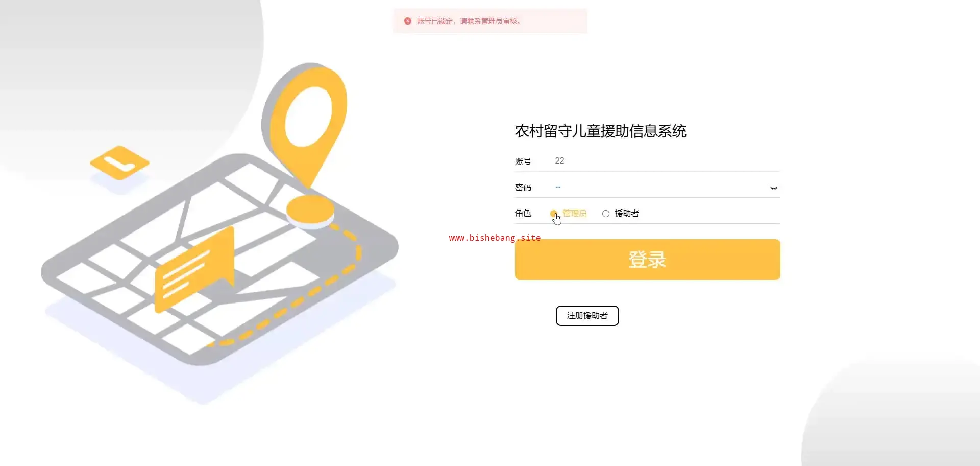
Task: Click the 密码 field label
Action: coord(523,188)
